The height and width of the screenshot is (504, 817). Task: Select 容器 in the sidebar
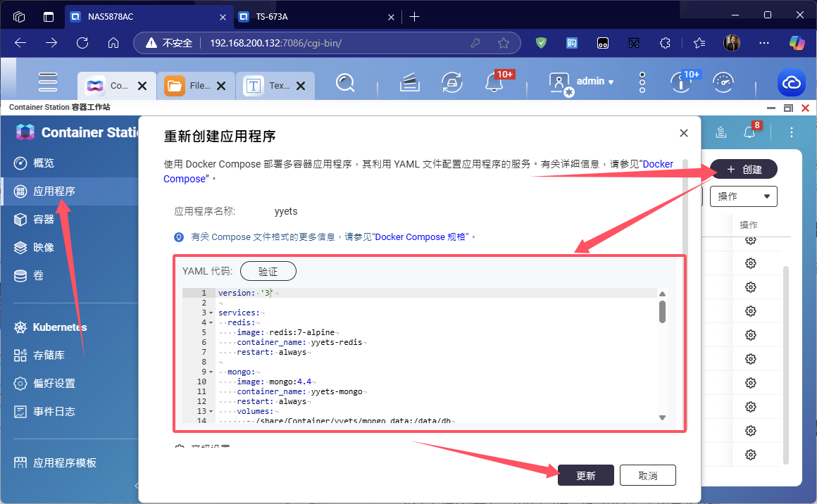[44, 220]
